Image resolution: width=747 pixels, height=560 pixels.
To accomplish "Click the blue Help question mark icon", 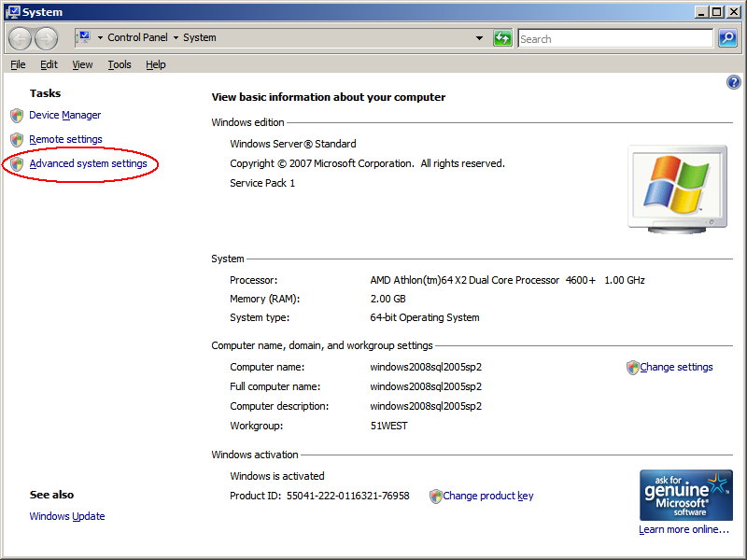I will click(734, 82).
